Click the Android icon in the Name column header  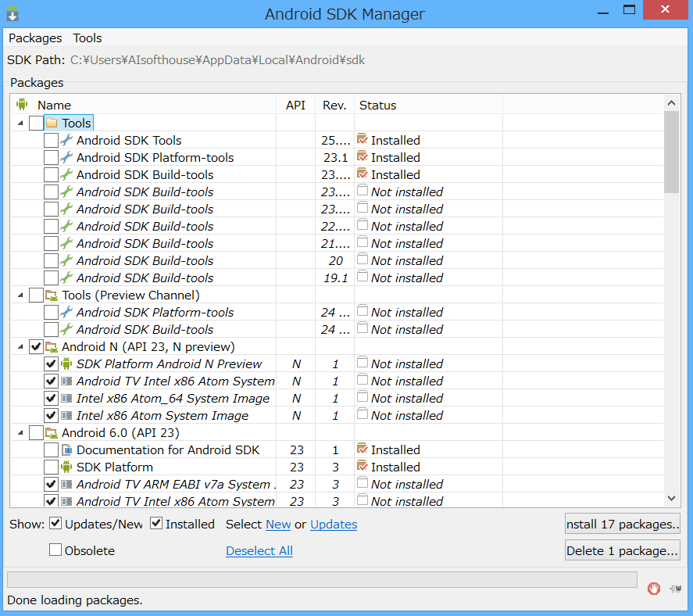click(22, 105)
